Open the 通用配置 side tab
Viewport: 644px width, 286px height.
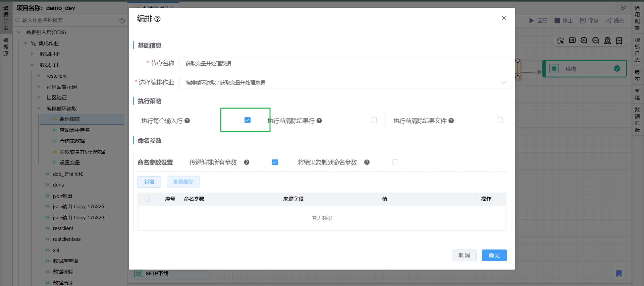(637, 18)
